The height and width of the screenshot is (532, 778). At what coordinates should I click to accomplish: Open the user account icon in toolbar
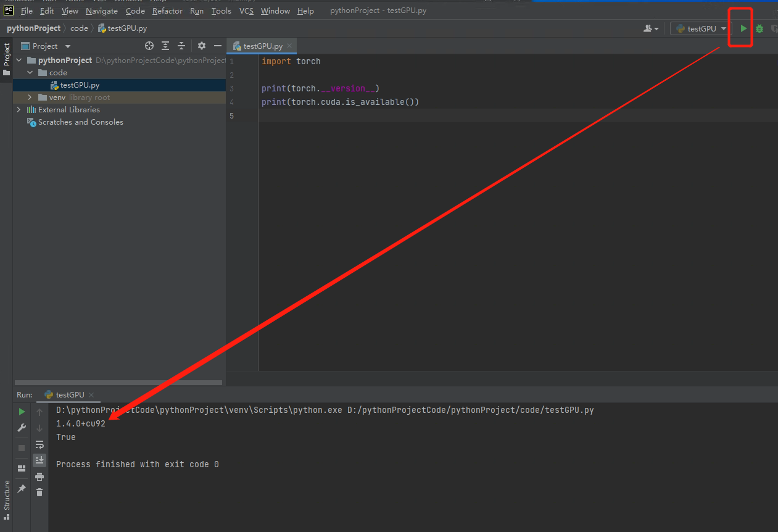click(651, 28)
